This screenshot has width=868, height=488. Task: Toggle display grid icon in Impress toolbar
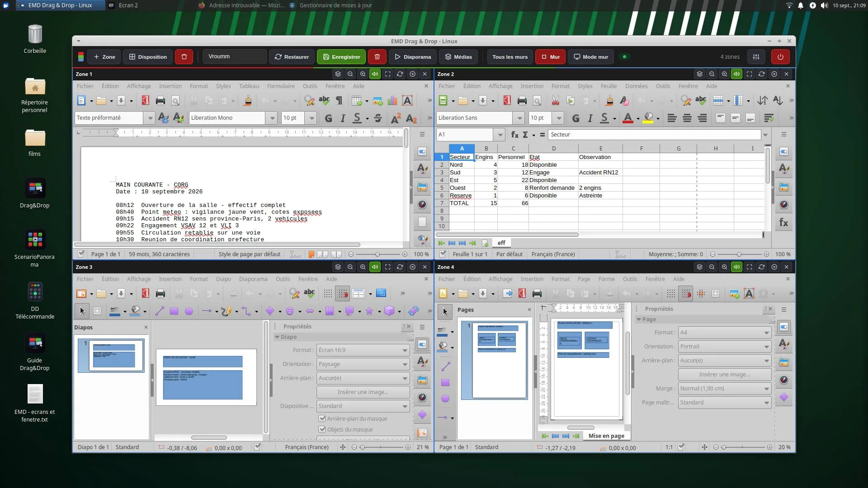[x=328, y=294]
